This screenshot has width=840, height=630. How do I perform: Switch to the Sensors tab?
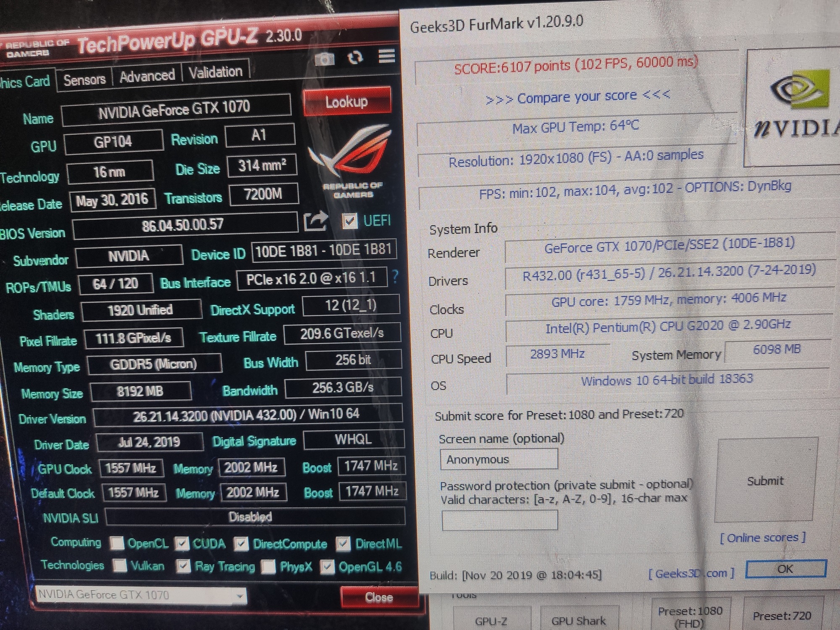[84, 79]
